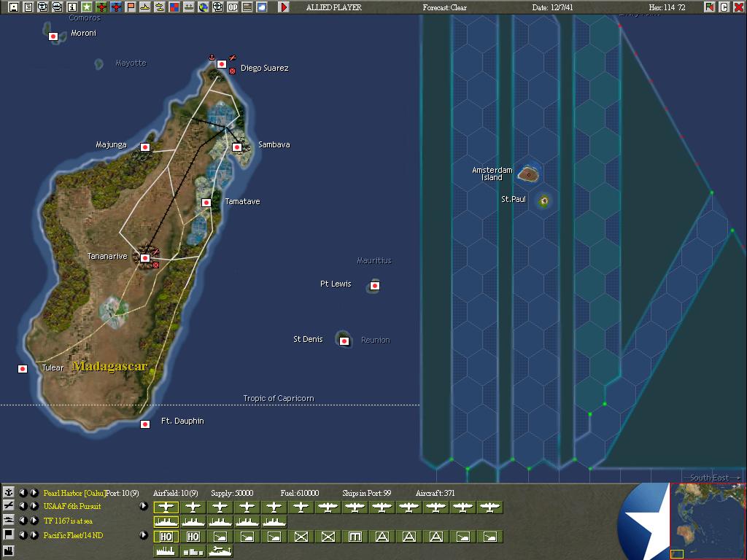747x560 pixels.
Task: Click the red end turn arrow
Action: (284, 7)
